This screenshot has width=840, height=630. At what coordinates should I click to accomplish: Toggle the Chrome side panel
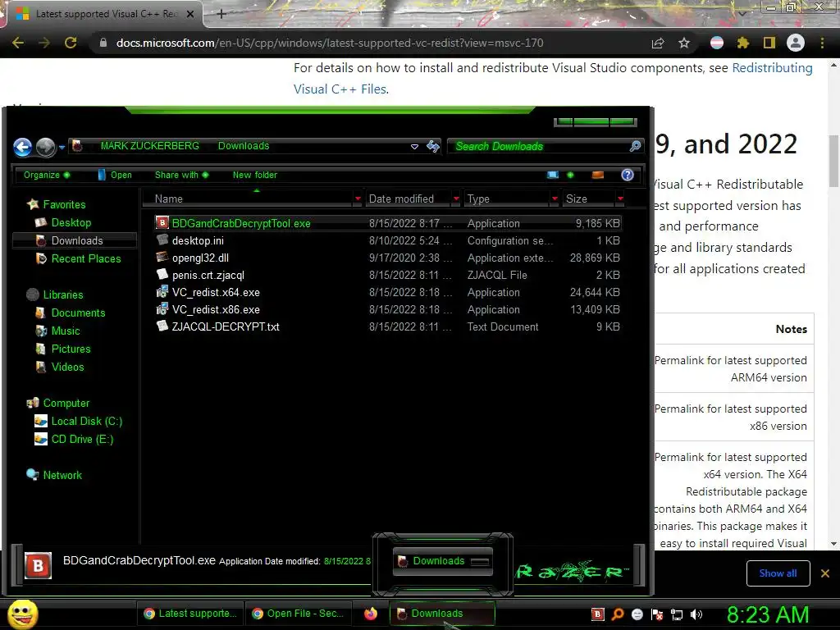point(769,43)
